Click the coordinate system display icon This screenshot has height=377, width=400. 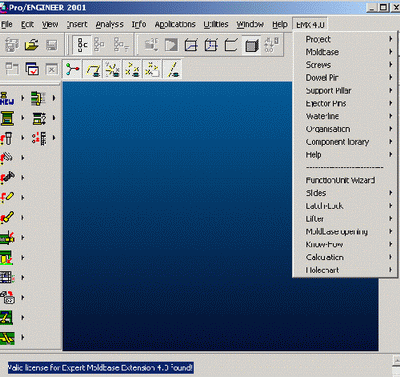point(72,69)
